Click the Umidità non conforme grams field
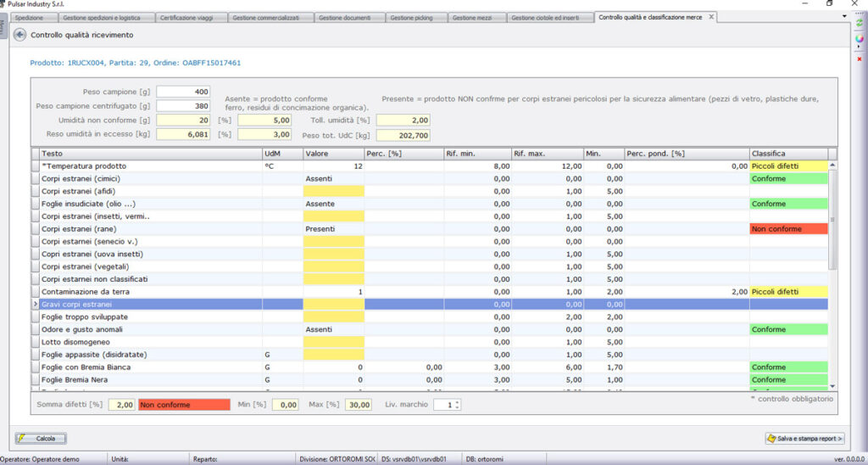 click(x=183, y=120)
